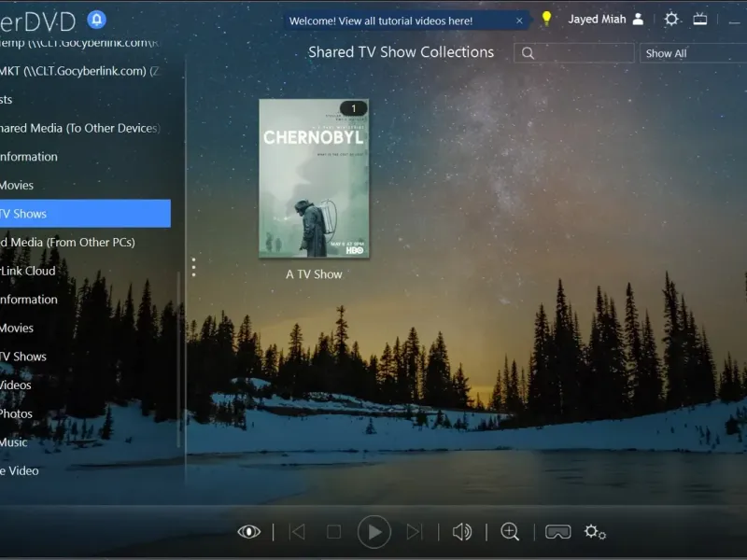The image size is (747, 560).
Task: Select the playlists entry ending in 'sts'
Action: point(7,100)
